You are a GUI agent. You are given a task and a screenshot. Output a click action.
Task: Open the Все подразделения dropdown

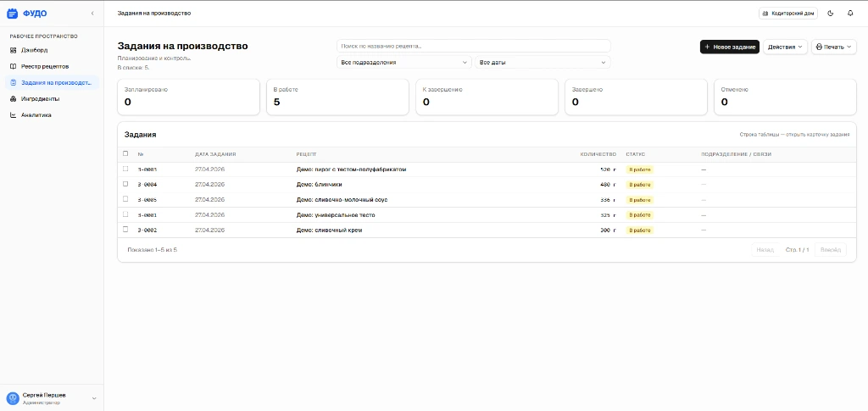pyautogui.click(x=403, y=62)
